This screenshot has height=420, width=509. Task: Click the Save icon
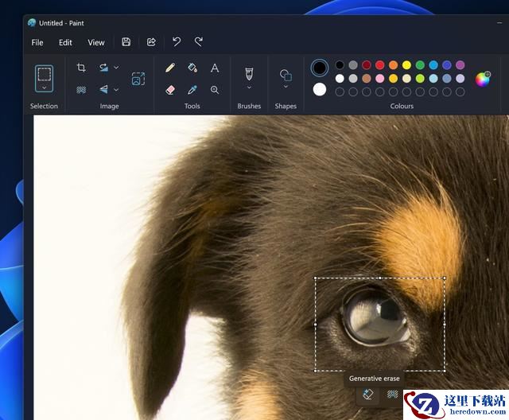pos(126,42)
